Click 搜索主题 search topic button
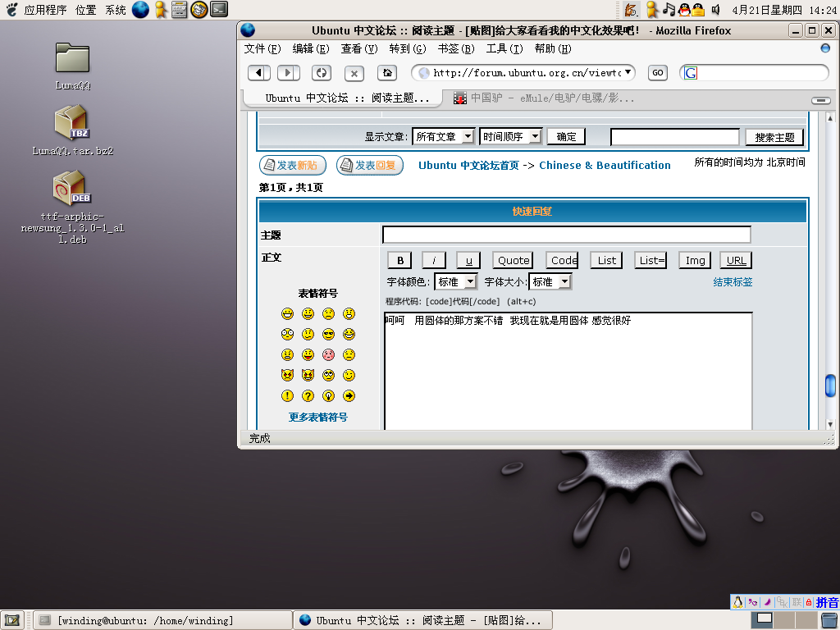840x630 pixels. 774,138
